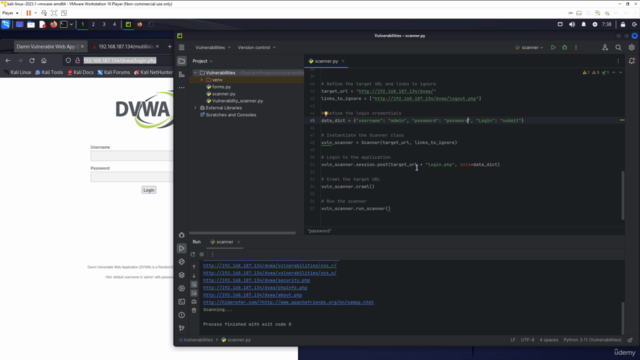Screen dimensions: 640x360
Task: Show more tool windows ellipsis in left stripe
Action: pos(182,87)
